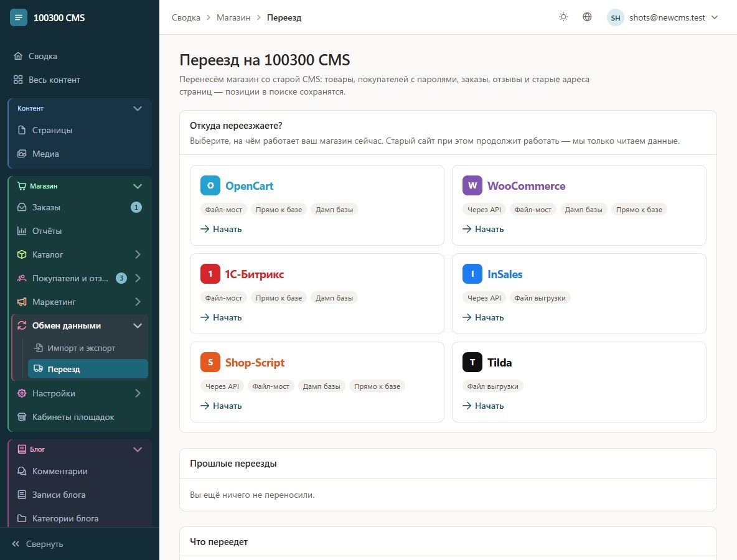The image size is (737, 560).
Task: Start migration from 1С-Битрикс via Начать
Action: click(221, 317)
